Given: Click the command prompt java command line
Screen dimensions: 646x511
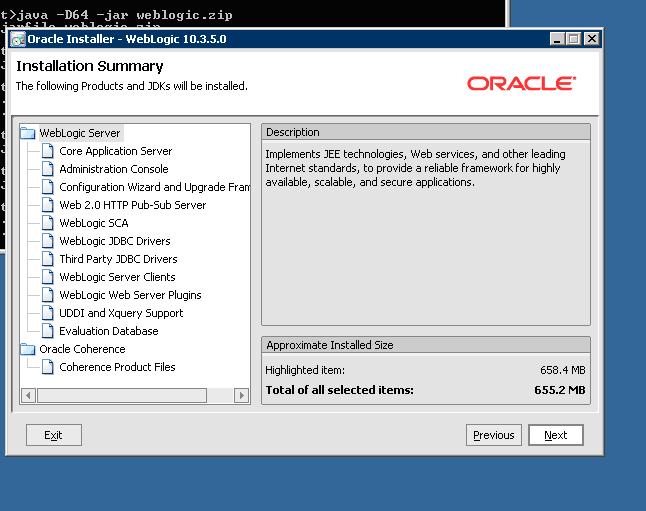Looking at the screenshot, I should [x=117, y=15].
